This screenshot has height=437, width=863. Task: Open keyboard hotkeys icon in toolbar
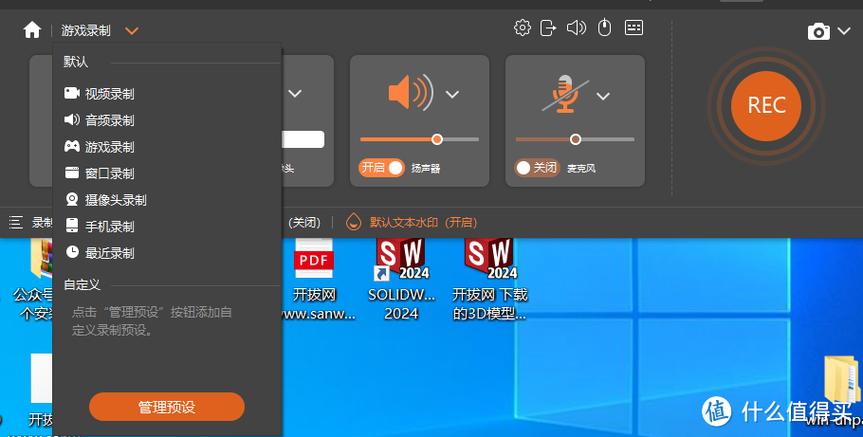[x=633, y=28]
